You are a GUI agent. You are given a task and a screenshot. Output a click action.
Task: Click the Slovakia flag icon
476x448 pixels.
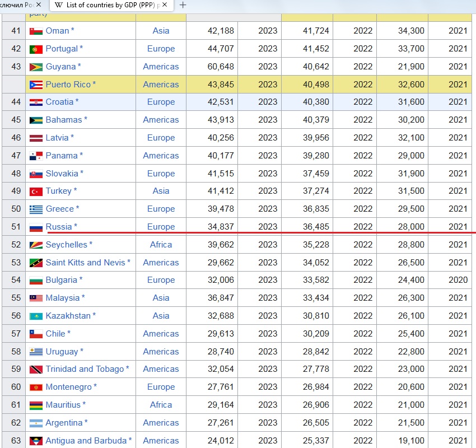click(36, 174)
